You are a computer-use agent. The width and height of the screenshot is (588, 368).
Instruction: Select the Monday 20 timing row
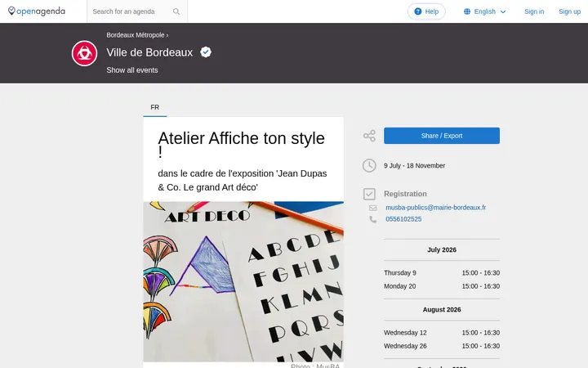(x=441, y=286)
